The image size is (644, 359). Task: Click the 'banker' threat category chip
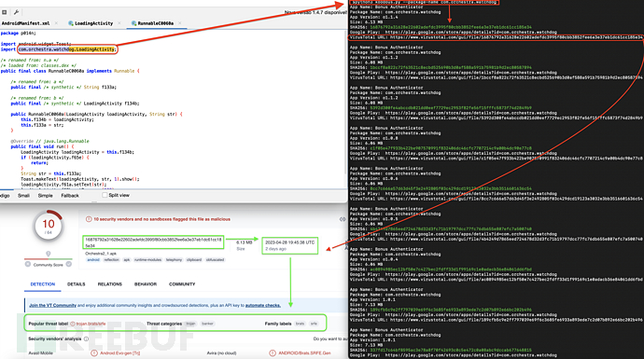(x=207, y=324)
